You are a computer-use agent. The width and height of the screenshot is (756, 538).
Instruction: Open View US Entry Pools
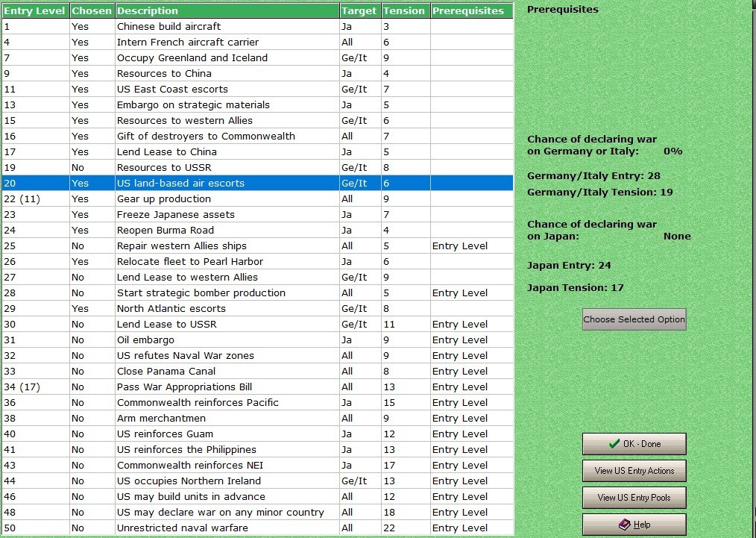[634, 498]
